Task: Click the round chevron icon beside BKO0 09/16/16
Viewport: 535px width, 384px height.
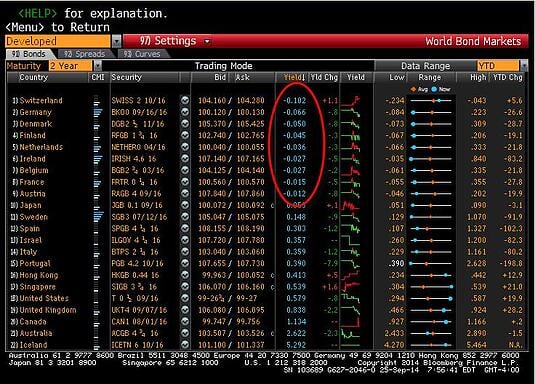Action: coord(185,112)
